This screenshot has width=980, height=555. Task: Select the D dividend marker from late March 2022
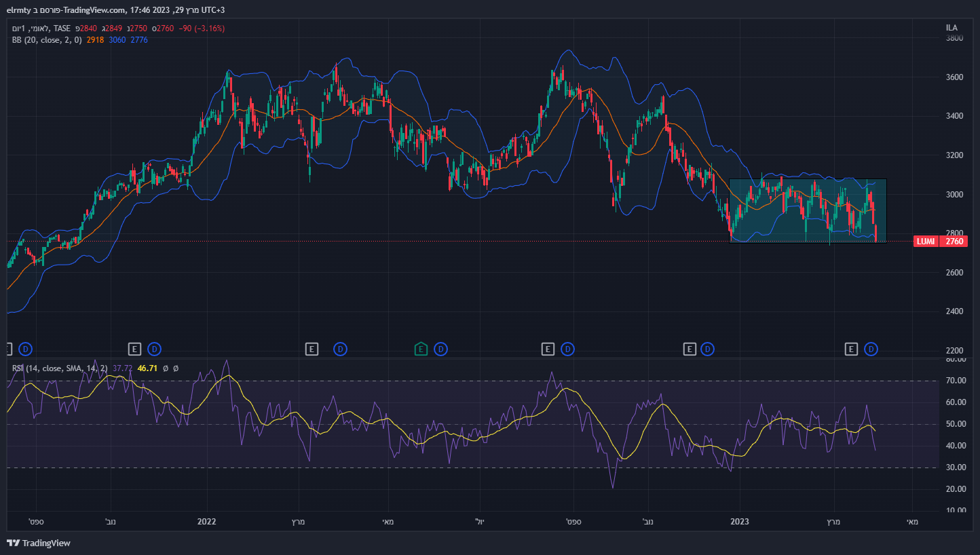(340, 349)
